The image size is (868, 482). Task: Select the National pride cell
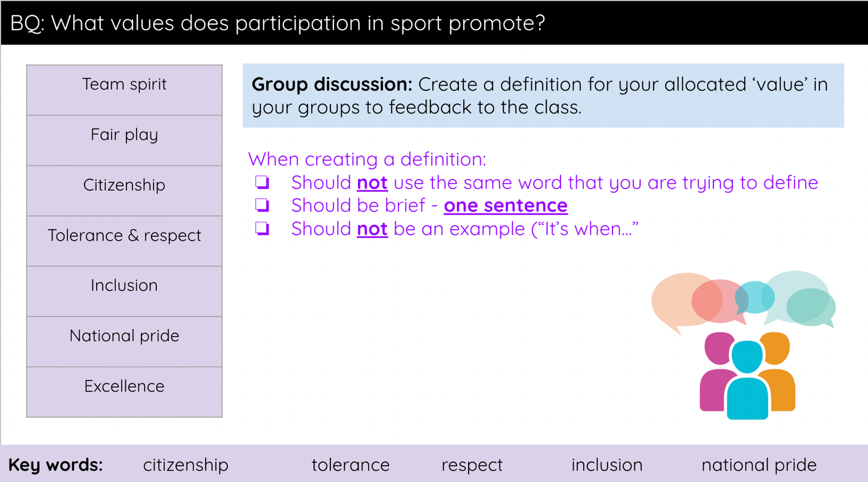point(124,342)
